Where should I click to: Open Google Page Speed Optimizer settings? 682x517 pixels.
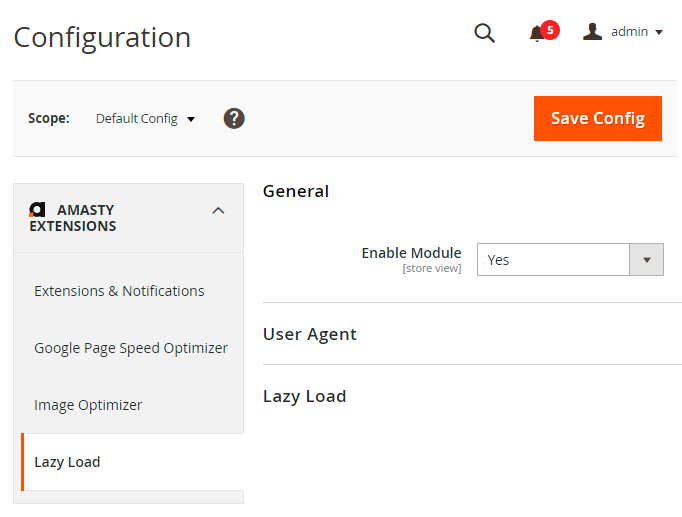131,348
